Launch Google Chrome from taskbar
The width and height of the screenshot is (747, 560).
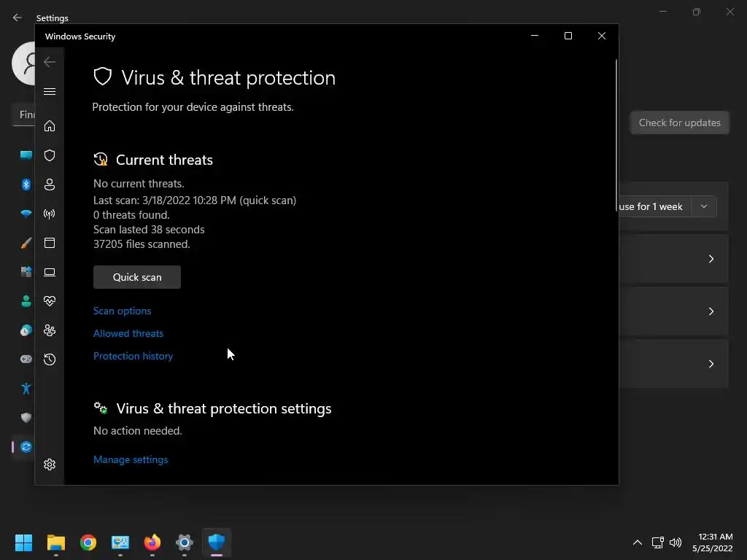coord(88,542)
